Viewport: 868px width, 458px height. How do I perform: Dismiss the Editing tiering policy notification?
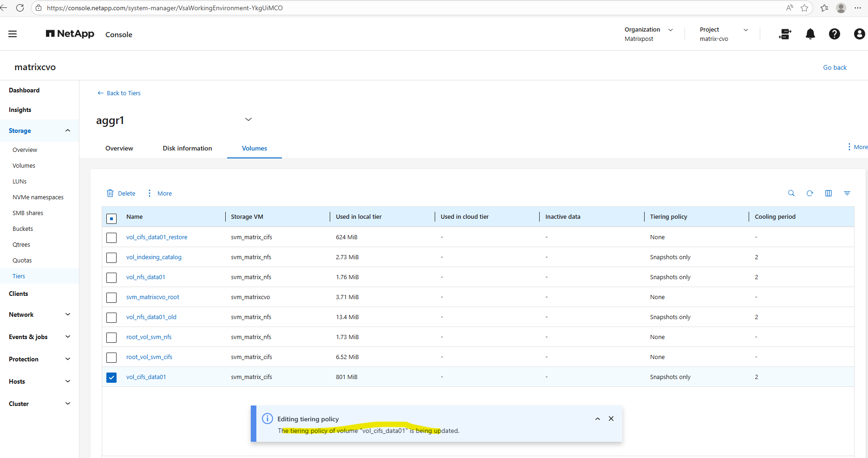[611, 419]
